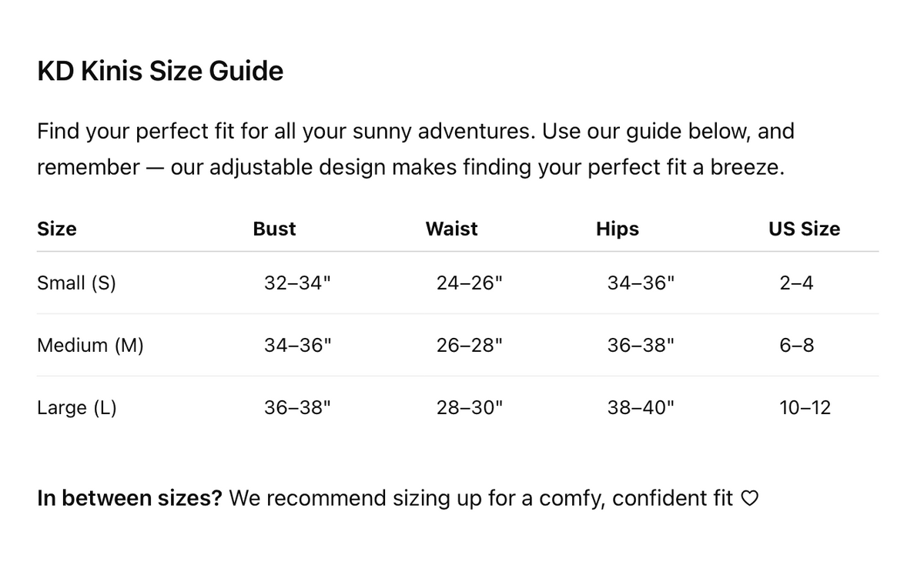The width and height of the screenshot is (924, 572).
Task: Select the Waist column header
Action: [x=451, y=229]
